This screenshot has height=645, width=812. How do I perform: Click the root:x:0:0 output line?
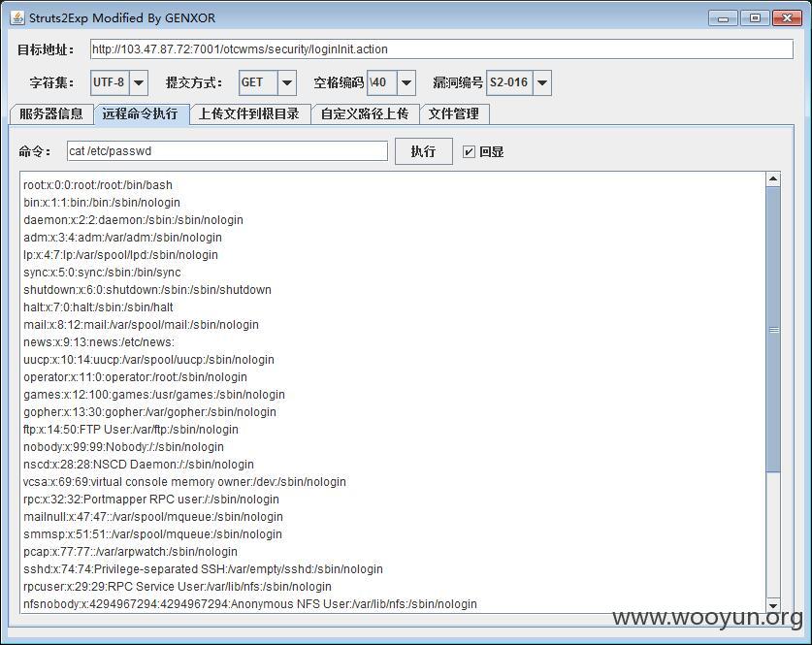98,185
